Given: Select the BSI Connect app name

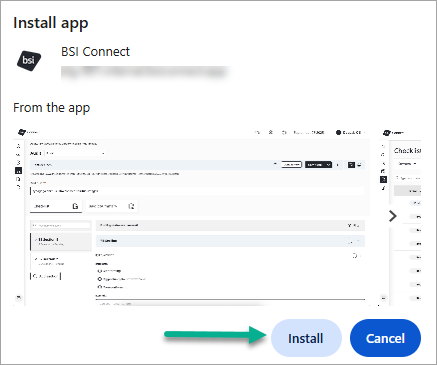Looking at the screenshot, I should click(x=95, y=52).
